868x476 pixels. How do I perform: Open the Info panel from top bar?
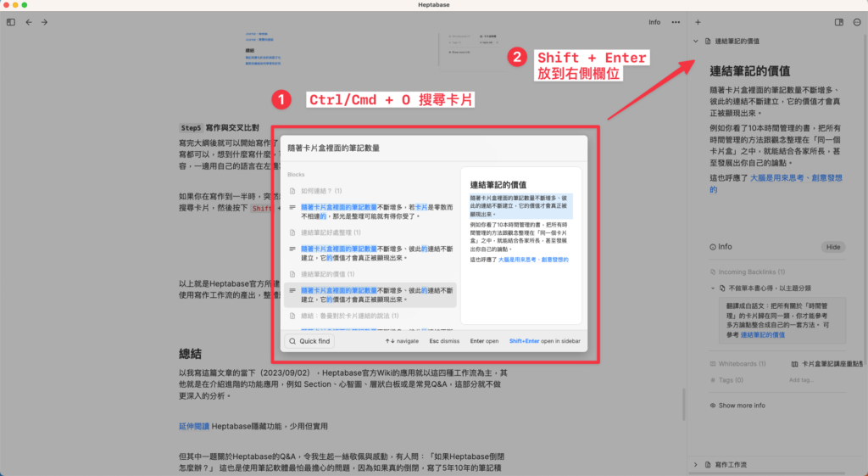pyautogui.click(x=654, y=22)
